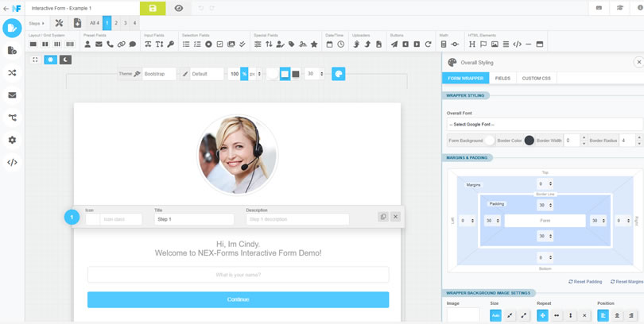This screenshot has width=644, height=324.
Task: Add a star rating field
Action: (314, 44)
